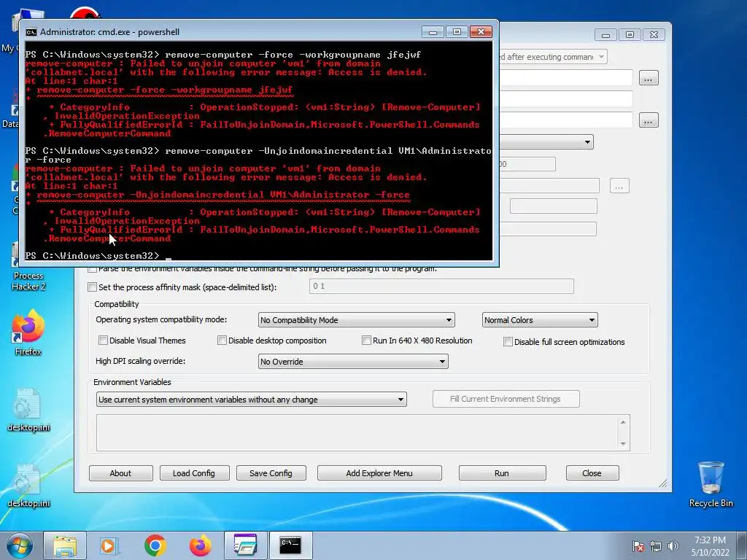Open the No Compatibility Mode dropdown
This screenshot has width=747, height=560.
[x=356, y=320]
